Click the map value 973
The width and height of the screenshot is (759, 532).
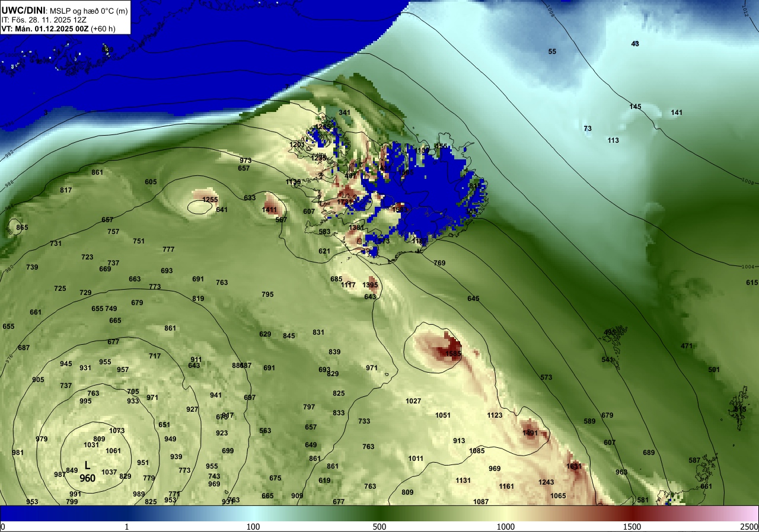[x=245, y=161]
